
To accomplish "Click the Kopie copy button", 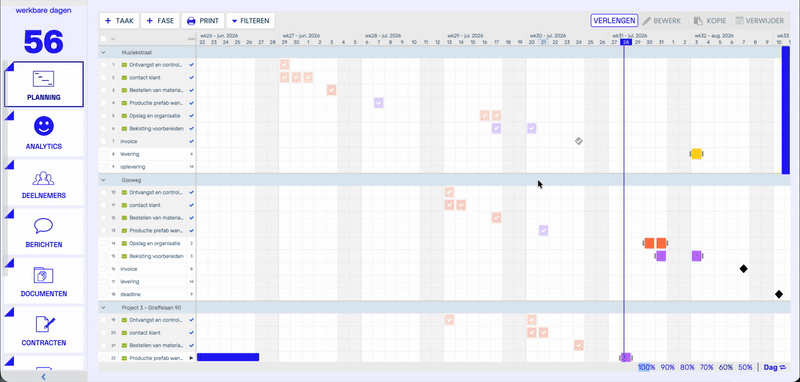I will pos(710,21).
